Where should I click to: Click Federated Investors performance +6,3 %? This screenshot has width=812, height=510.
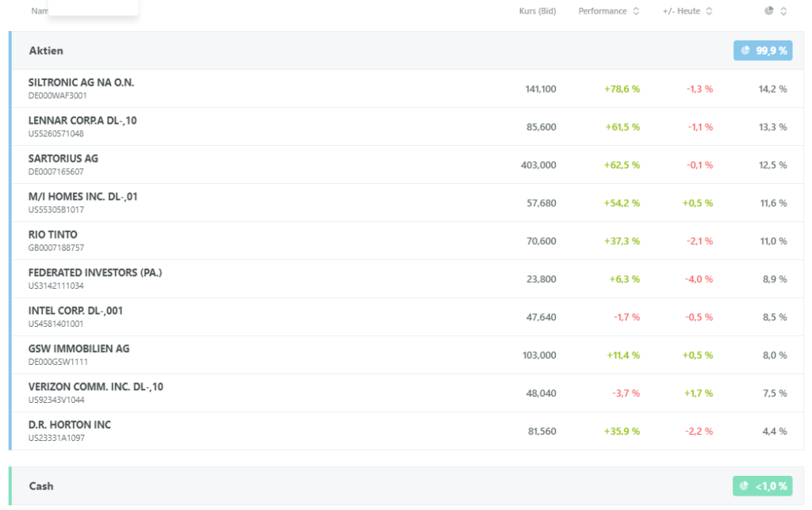tap(625, 279)
